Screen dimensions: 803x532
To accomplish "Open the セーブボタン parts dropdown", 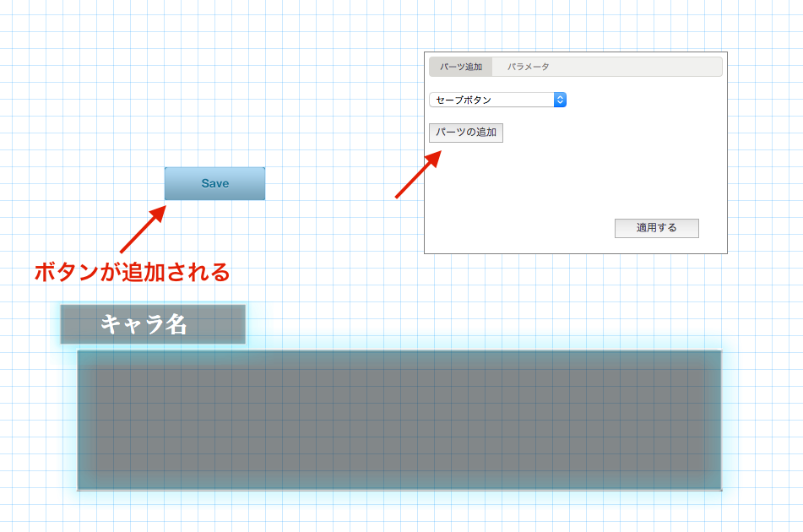I will [496, 100].
